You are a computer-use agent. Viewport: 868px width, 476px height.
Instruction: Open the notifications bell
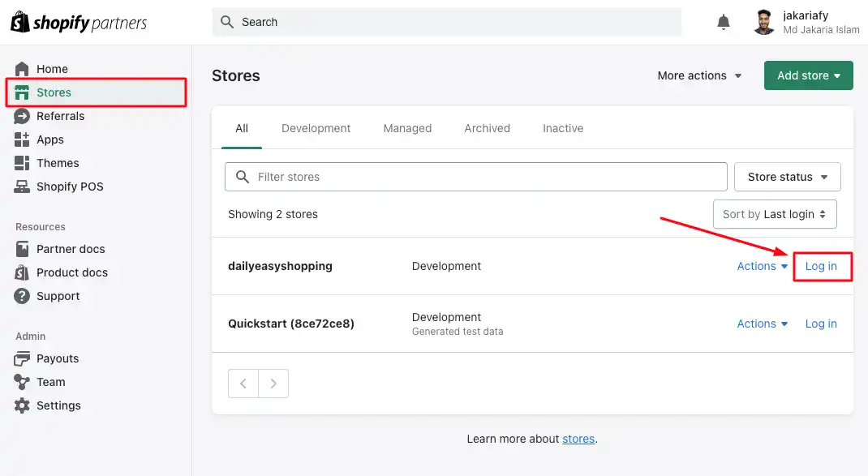(723, 22)
